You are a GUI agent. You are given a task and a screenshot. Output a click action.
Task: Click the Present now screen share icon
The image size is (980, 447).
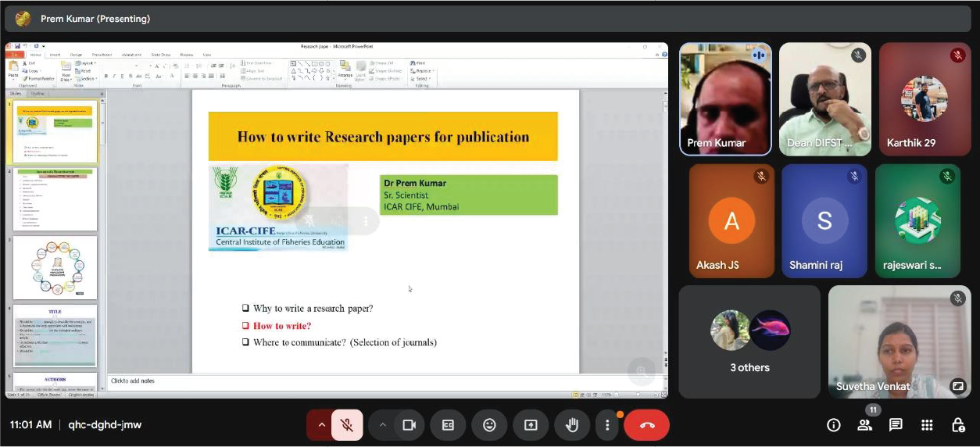pyautogui.click(x=531, y=425)
